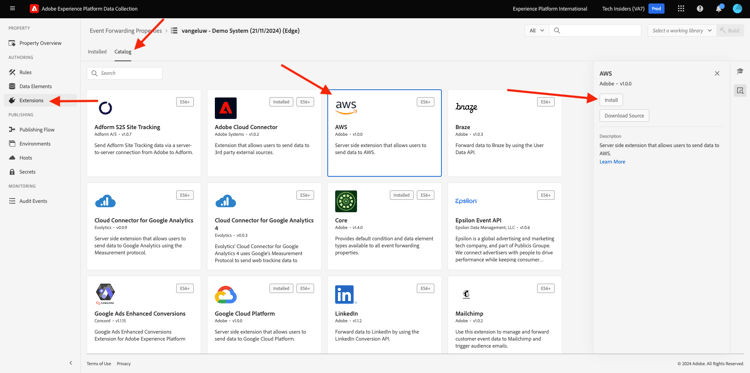
Task: Click ES6+ badge on AWS card
Action: [x=426, y=102]
